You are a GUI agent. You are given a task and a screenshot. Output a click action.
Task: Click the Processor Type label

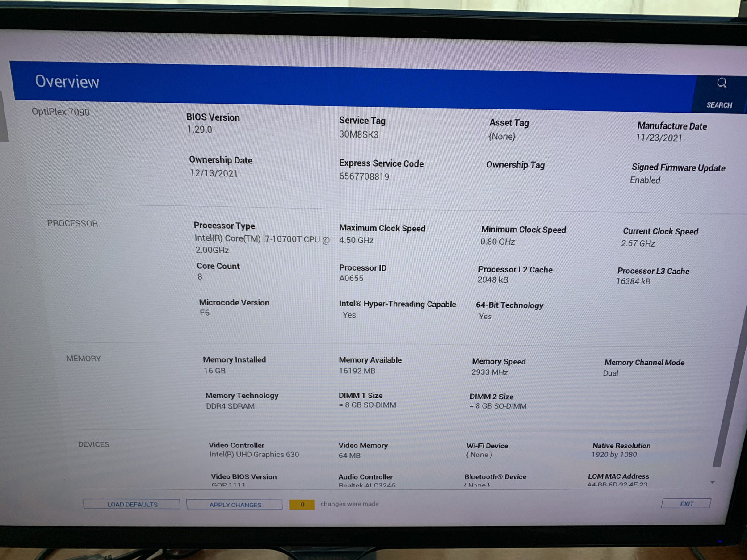(x=224, y=226)
